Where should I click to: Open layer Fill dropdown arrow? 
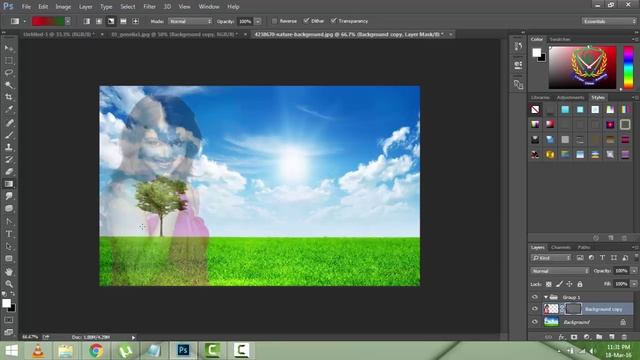633,284
